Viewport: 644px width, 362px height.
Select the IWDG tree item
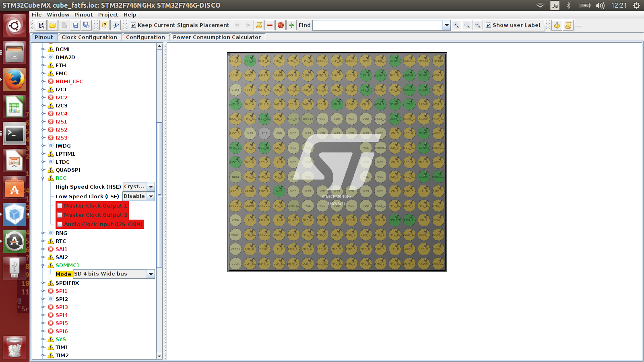[x=63, y=146]
